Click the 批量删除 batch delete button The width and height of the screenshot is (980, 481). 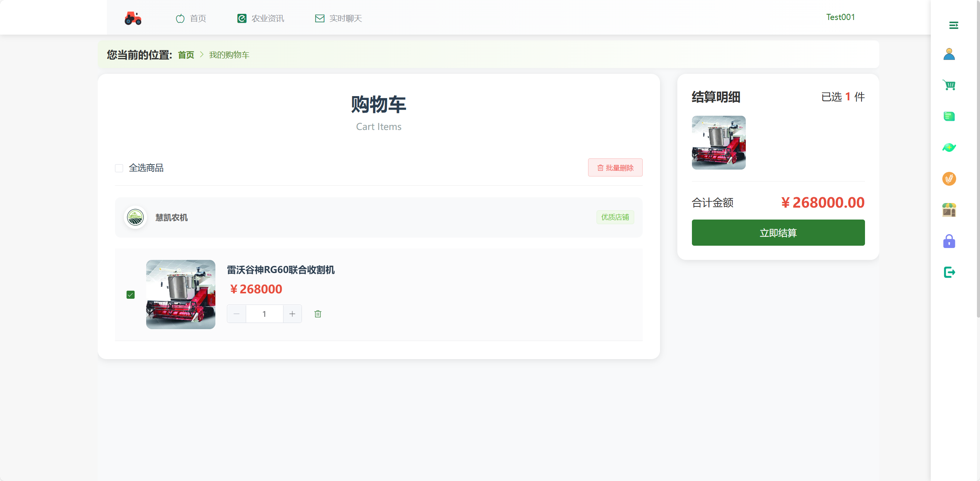coord(615,168)
